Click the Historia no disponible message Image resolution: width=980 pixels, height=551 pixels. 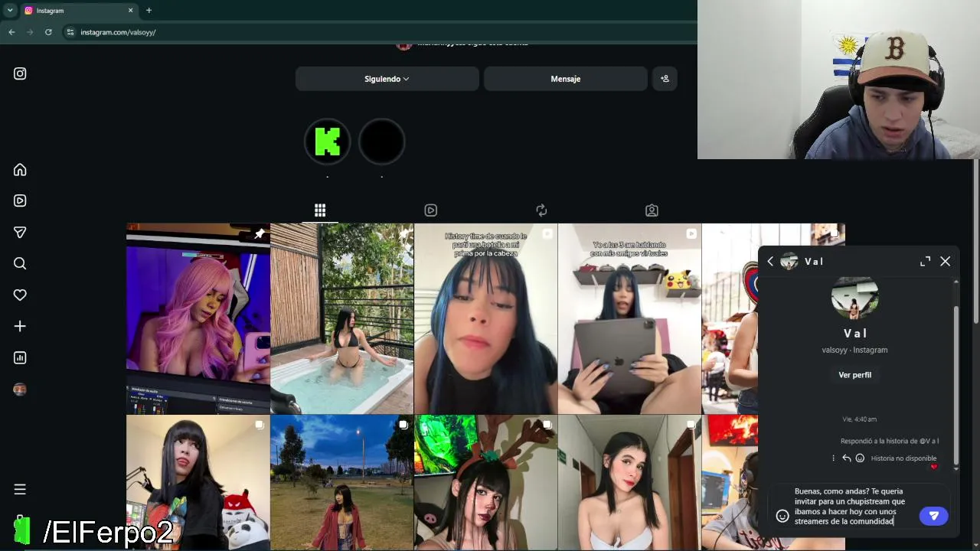[903, 458]
